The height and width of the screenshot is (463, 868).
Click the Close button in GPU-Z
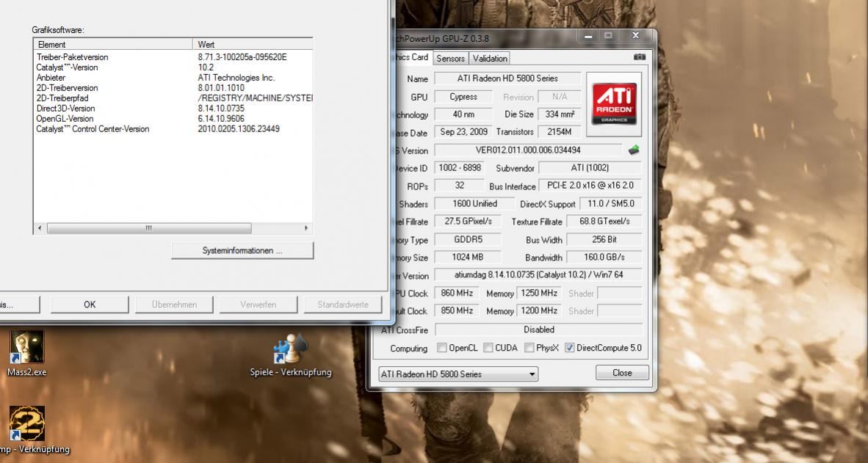[622, 373]
